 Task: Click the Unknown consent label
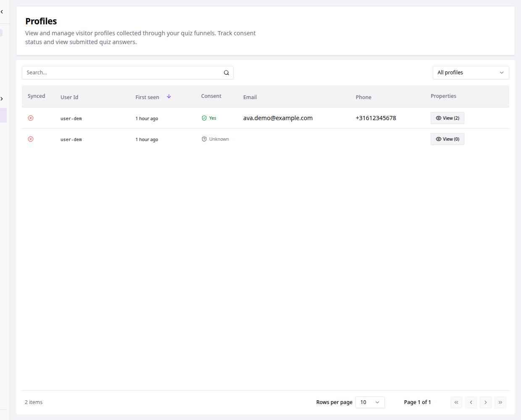click(219, 139)
